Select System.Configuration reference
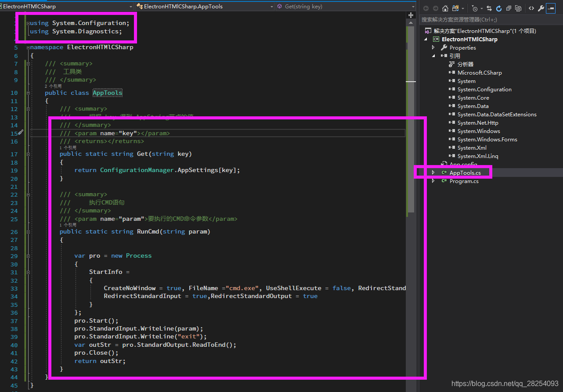 click(484, 90)
